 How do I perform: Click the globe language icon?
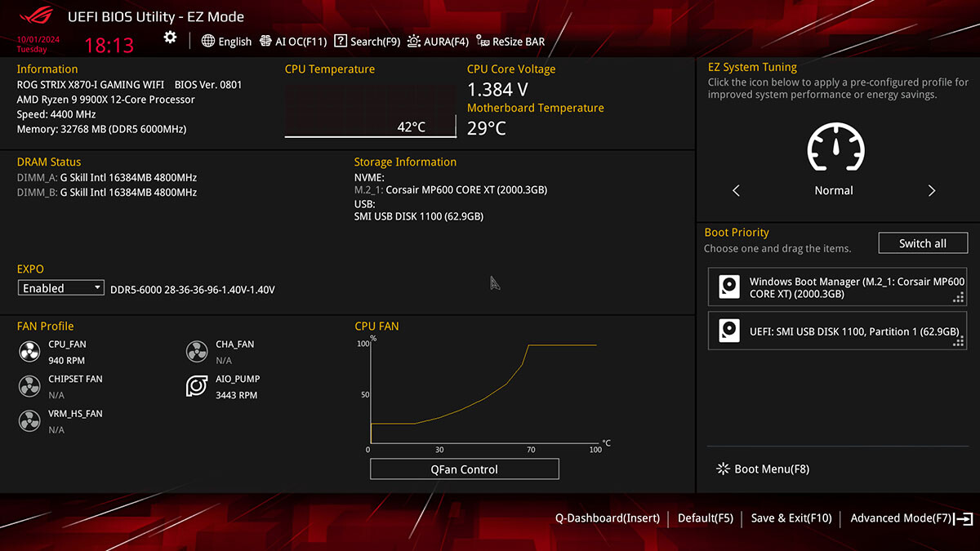tap(208, 41)
